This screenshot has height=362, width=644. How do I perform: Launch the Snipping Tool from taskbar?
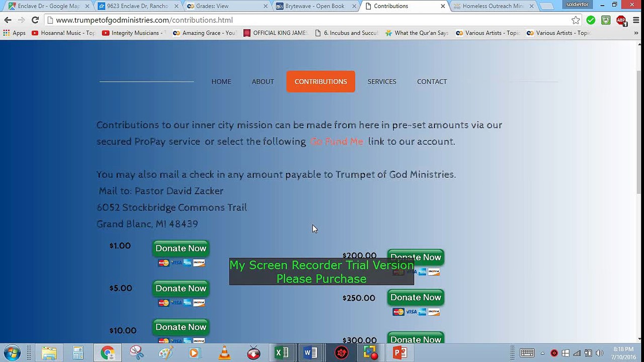[136, 353]
